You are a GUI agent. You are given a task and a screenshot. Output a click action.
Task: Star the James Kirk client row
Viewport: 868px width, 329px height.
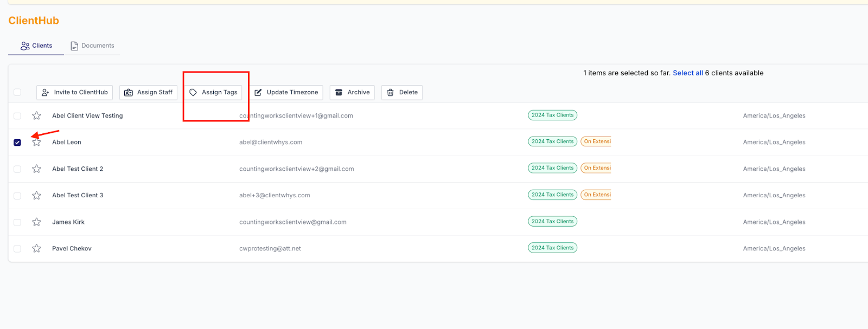point(36,222)
